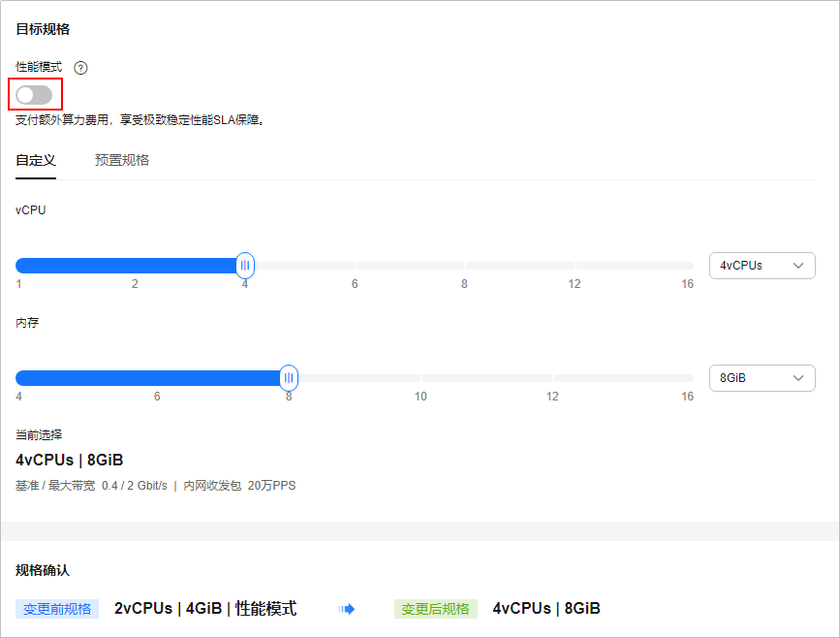Set vCPU slider to mark 12
The height and width of the screenshot is (638, 840).
[575, 266]
